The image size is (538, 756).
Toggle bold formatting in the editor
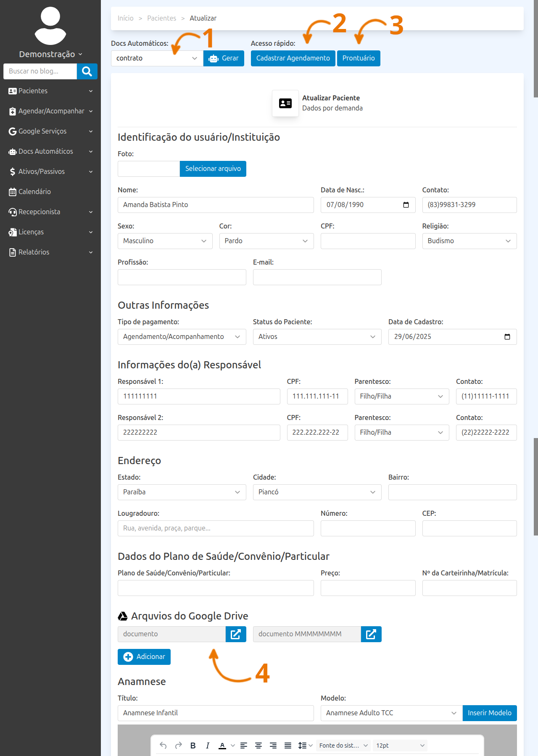pyautogui.click(x=193, y=745)
